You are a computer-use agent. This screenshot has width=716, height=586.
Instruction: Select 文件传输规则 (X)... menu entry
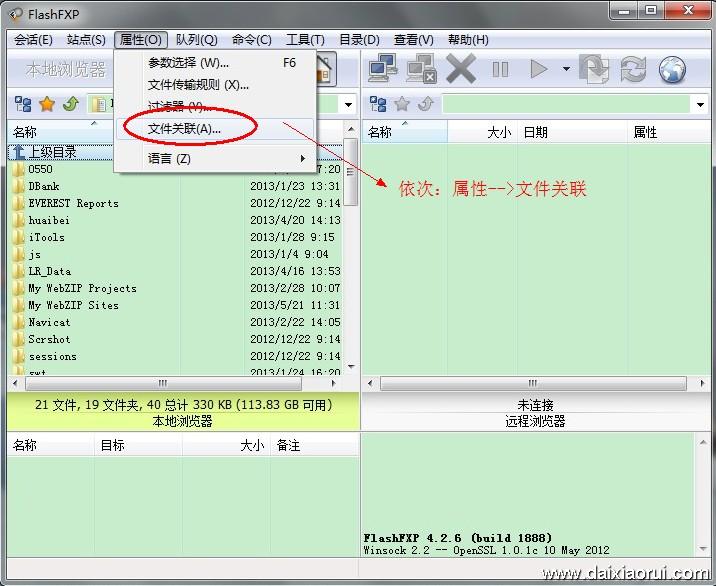(x=215, y=84)
